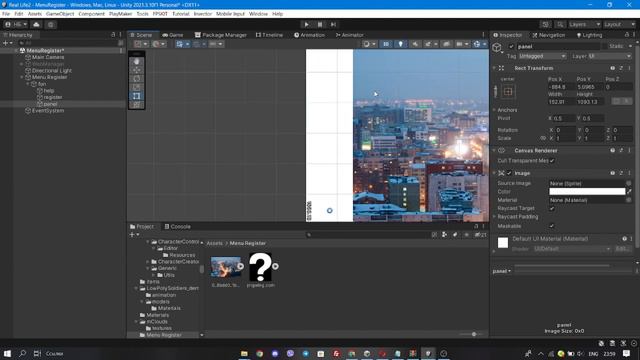The height and width of the screenshot is (360, 640).
Task: Open the File menu
Action: 6,14
